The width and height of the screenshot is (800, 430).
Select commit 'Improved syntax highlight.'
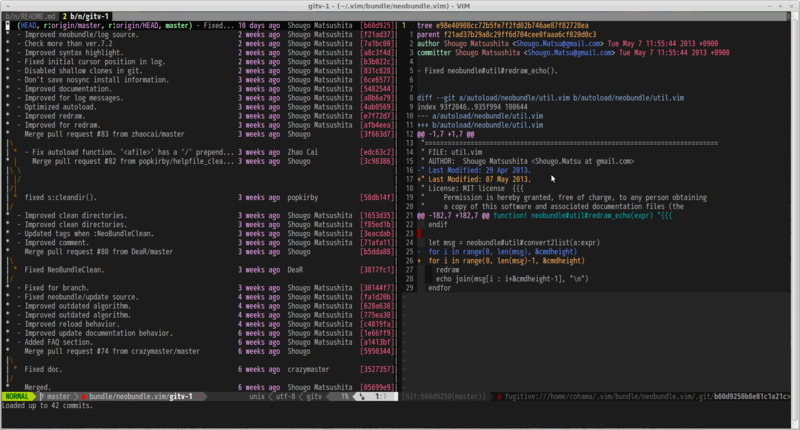pyautogui.click(x=200, y=53)
